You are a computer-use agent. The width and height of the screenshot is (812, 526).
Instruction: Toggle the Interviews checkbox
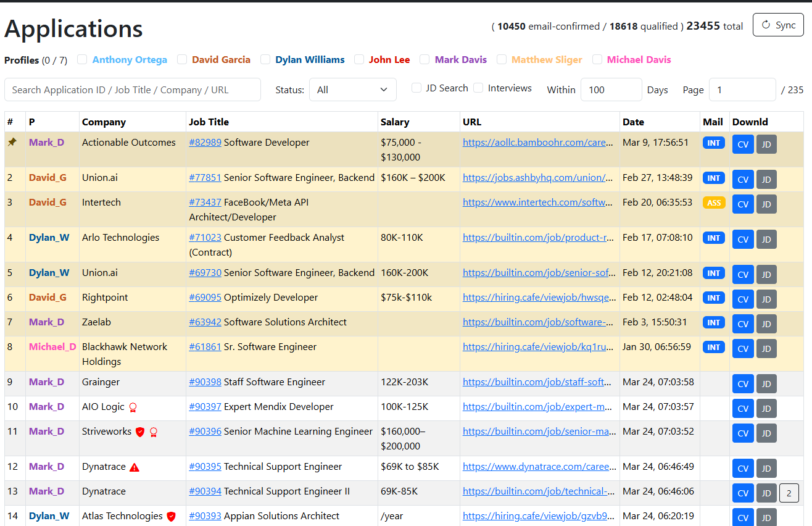pos(479,88)
